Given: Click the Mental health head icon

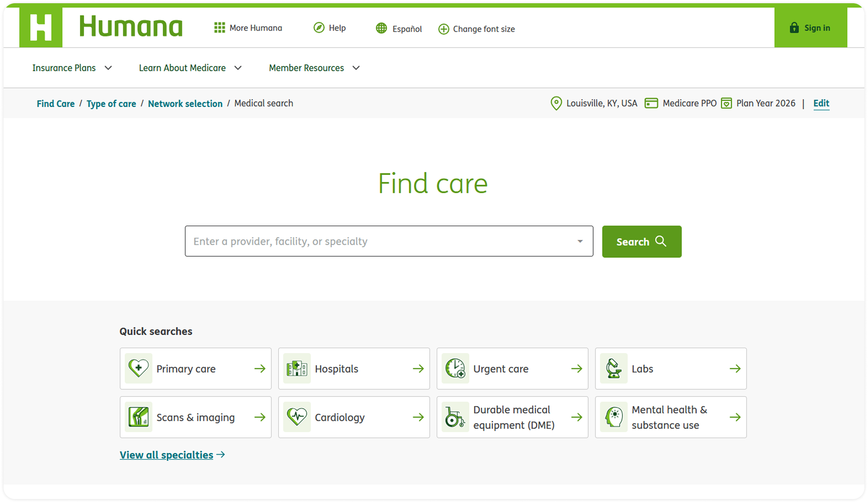Looking at the screenshot, I should pyautogui.click(x=614, y=417).
